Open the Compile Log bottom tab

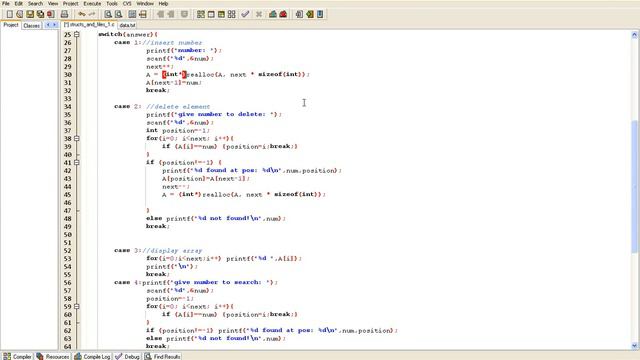click(x=92, y=356)
